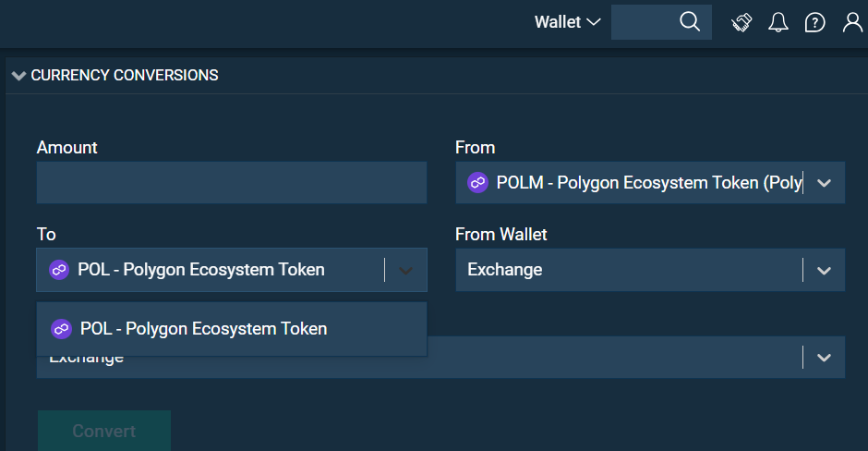Click the Amount label
The width and height of the screenshot is (868, 451).
tap(67, 147)
